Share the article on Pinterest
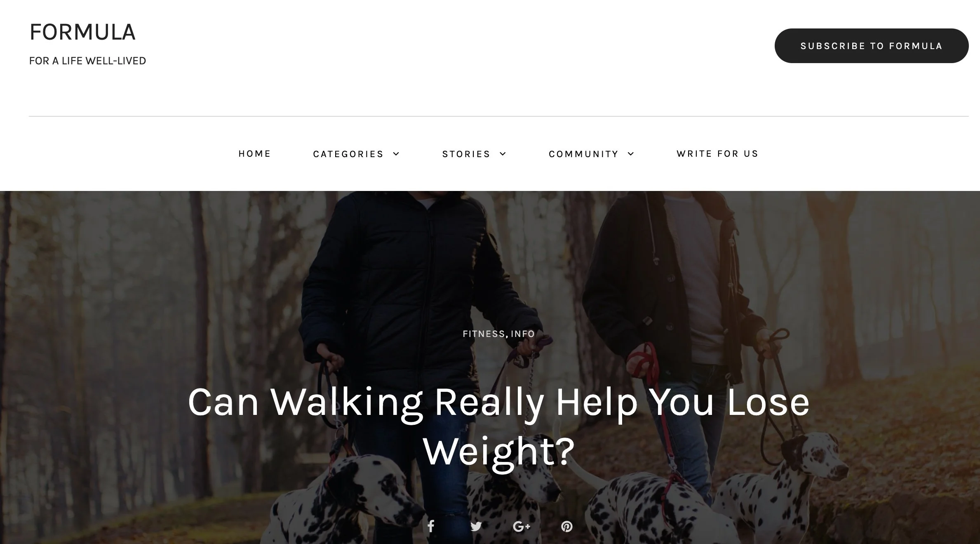 (567, 527)
